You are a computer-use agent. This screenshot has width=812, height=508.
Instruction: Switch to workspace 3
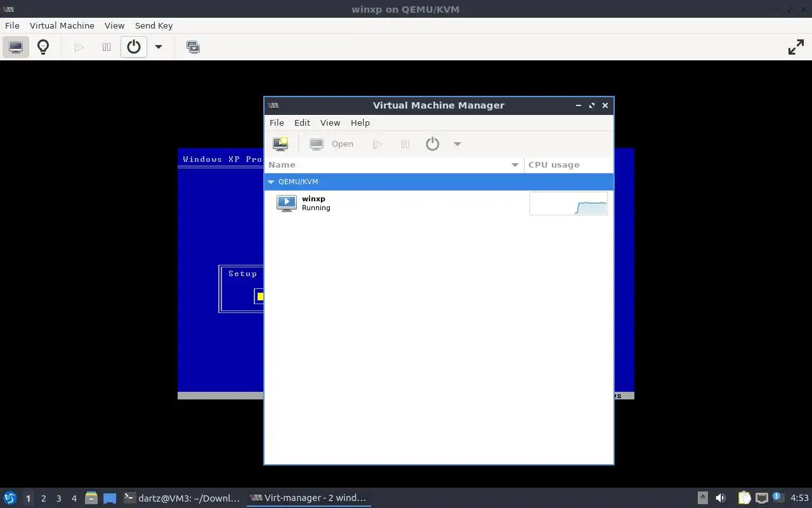click(58, 498)
